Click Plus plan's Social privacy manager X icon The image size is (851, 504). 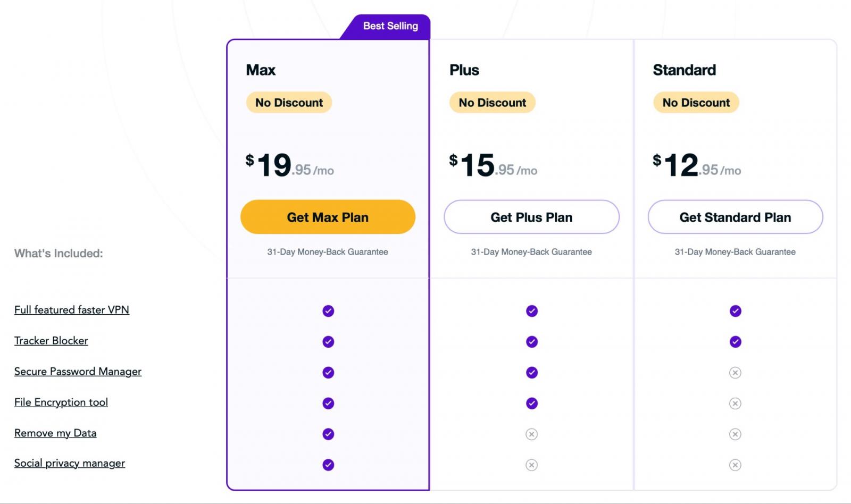531,465
